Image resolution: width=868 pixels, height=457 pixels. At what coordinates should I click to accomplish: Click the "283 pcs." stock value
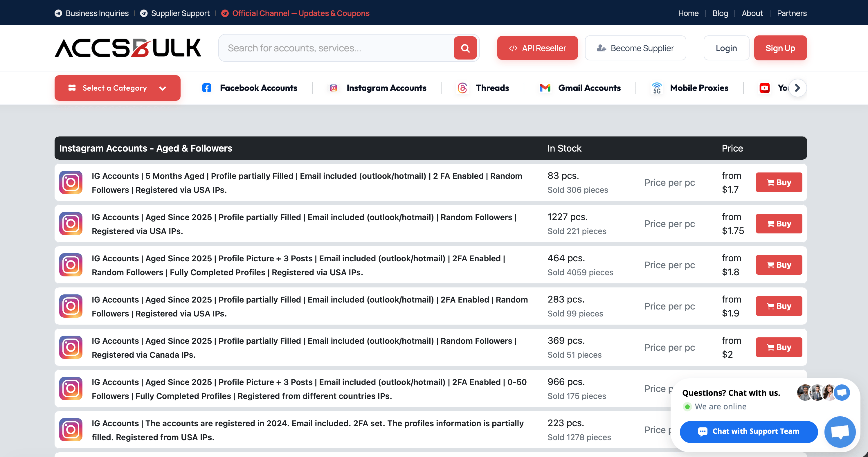point(566,299)
